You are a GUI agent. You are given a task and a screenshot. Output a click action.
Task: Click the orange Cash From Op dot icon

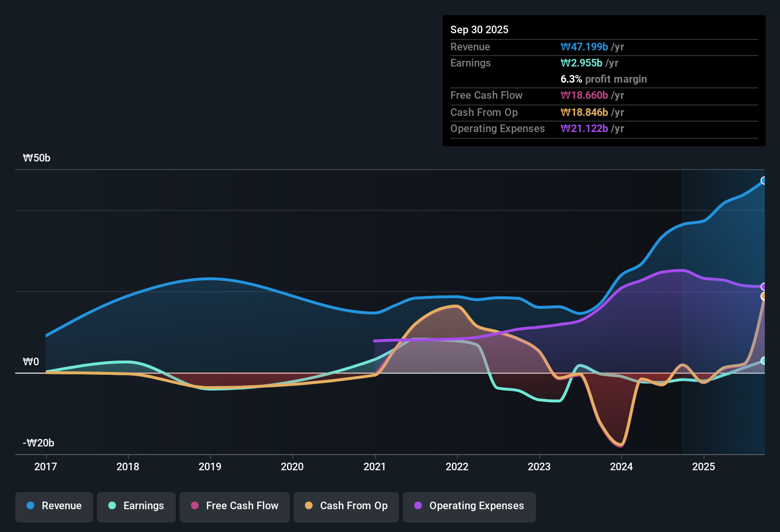click(x=309, y=506)
